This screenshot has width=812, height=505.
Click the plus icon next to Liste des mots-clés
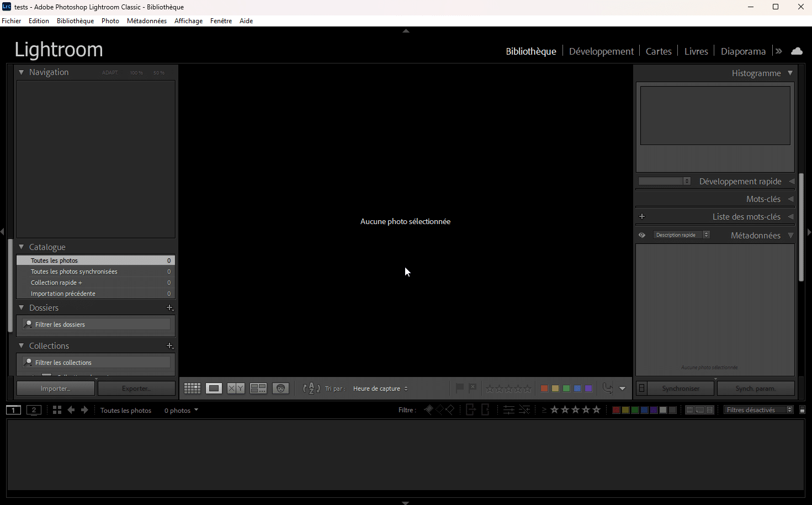(x=642, y=217)
